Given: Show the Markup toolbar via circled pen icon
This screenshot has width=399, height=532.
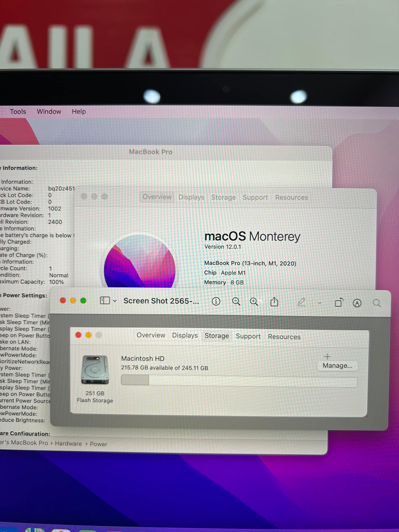Looking at the screenshot, I should pyautogui.click(x=357, y=303).
